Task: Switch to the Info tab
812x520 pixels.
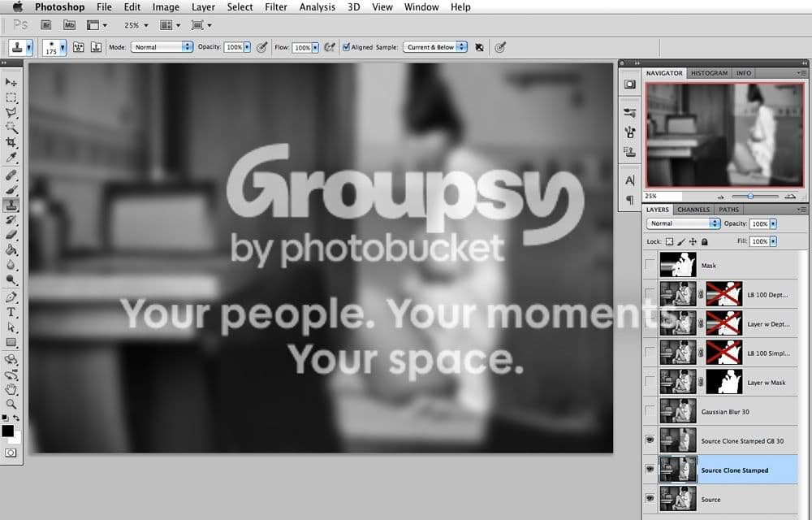Action: pos(744,73)
